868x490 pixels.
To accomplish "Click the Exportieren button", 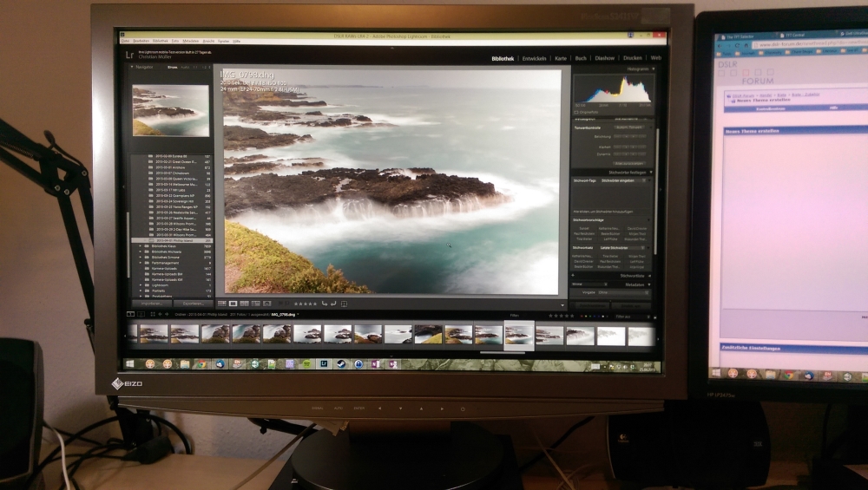I will point(191,304).
